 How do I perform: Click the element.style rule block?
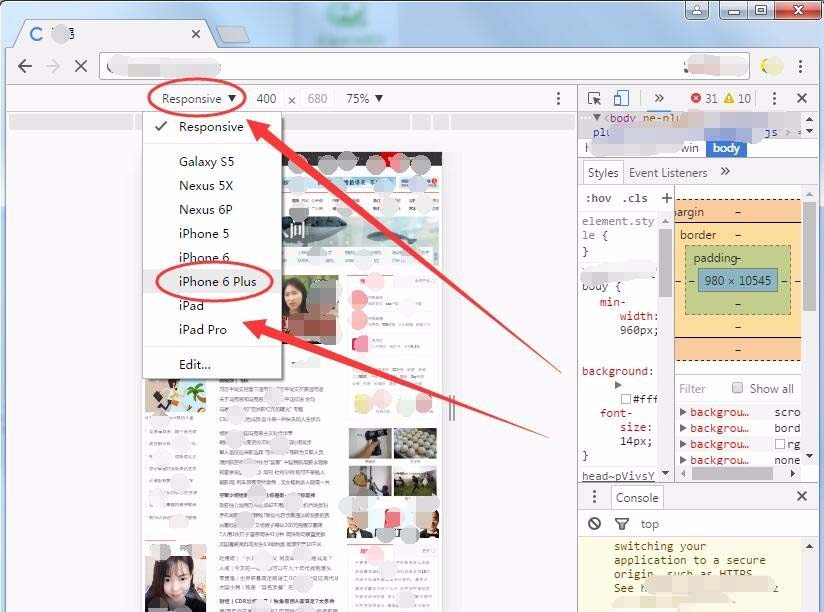(x=618, y=235)
